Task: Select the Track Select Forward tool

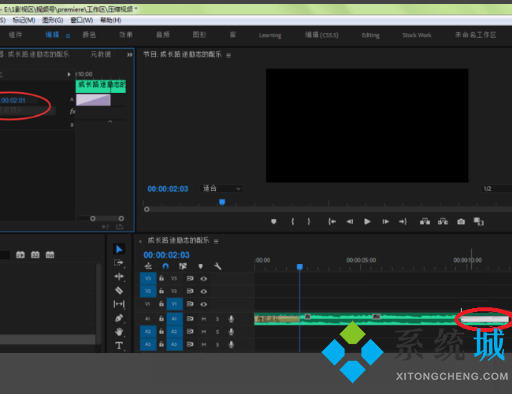Action: click(118, 263)
